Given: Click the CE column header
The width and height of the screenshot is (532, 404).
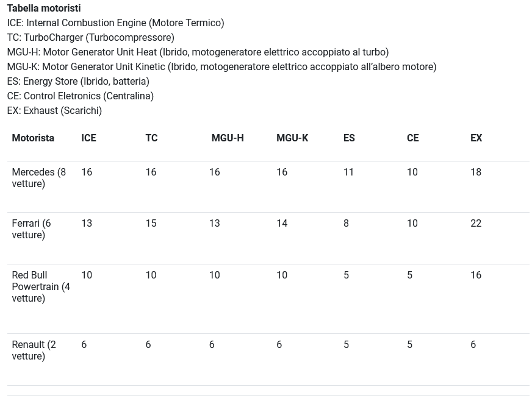Looking at the screenshot, I should click(x=412, y=138).
